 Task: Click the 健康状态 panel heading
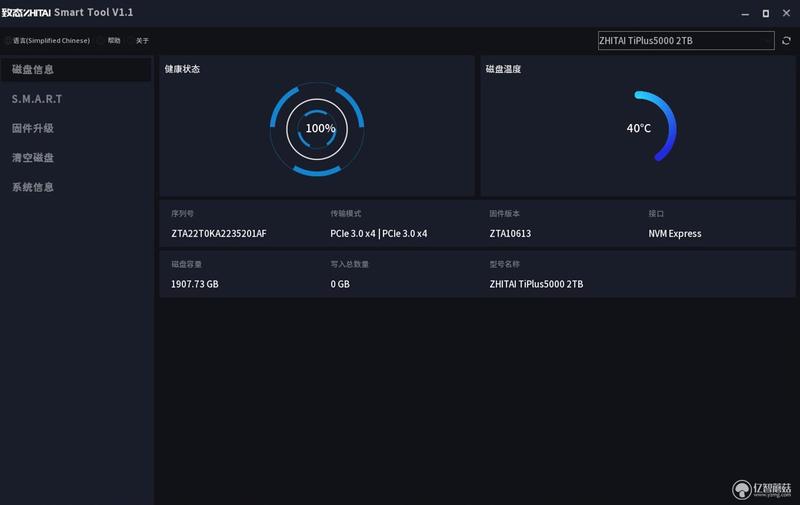point(182,69)
